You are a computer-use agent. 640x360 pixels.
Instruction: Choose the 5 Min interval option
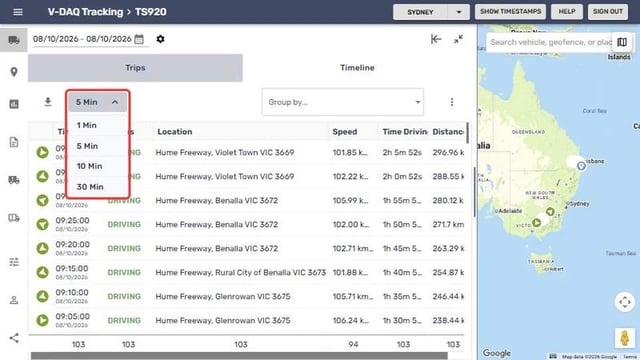pos(98,146)
